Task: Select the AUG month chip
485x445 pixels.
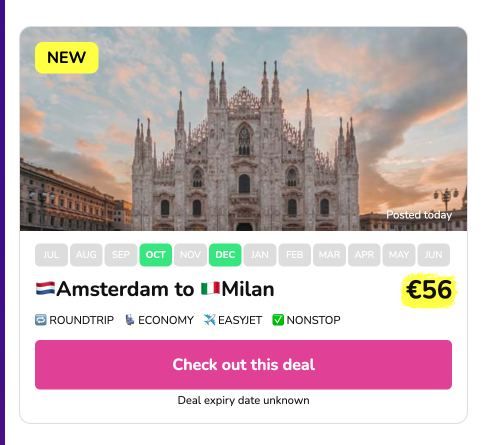Action: [86, 255]
